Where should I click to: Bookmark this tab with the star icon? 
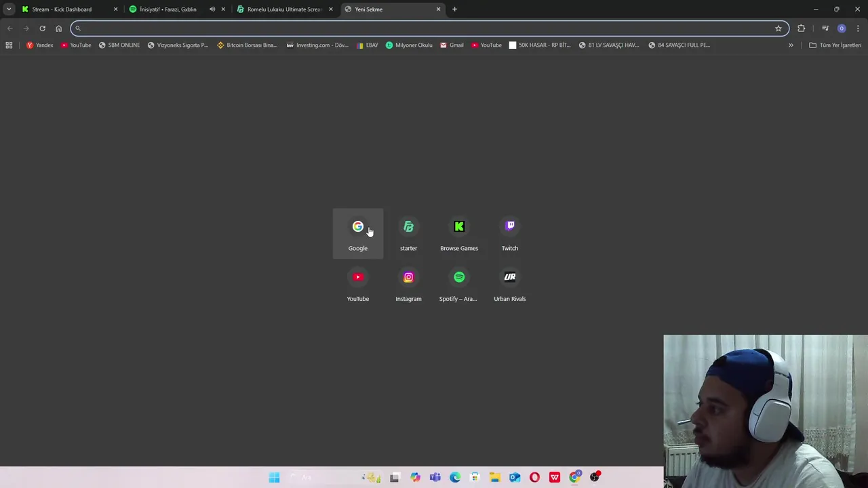point(778,28)
